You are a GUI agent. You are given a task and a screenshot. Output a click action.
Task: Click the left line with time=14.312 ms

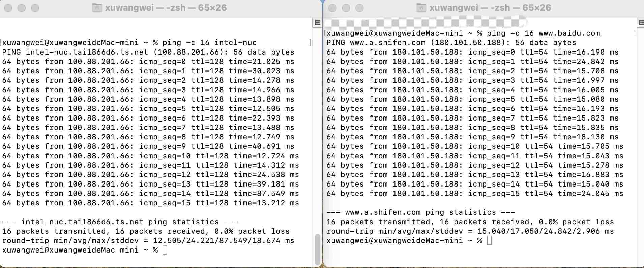point(151,165)
